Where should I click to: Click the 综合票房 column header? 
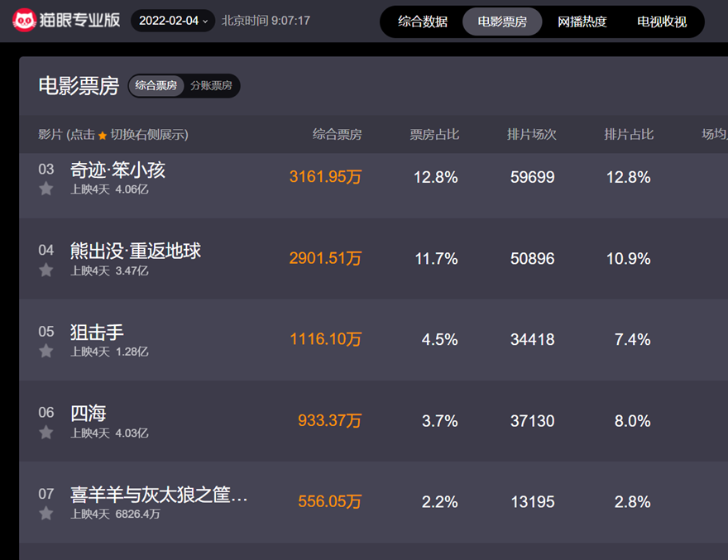pyautogui.click(x=337, y=135)
